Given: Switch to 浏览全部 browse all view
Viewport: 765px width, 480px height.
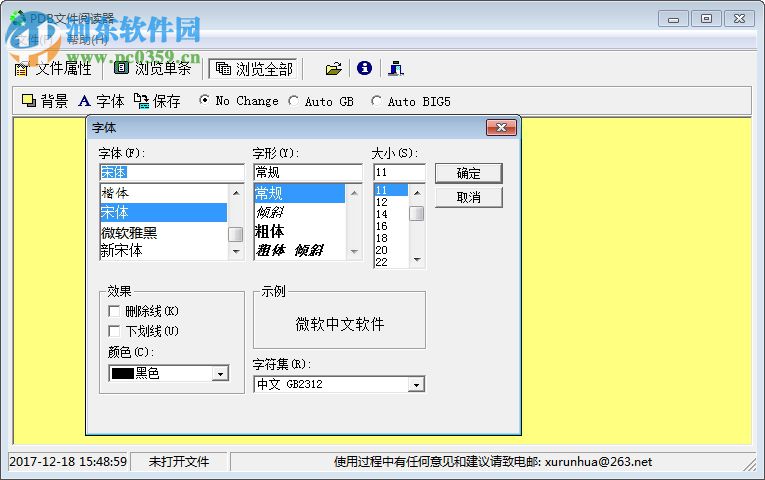Looking at the screenshot, I should (x=255, y=69).
